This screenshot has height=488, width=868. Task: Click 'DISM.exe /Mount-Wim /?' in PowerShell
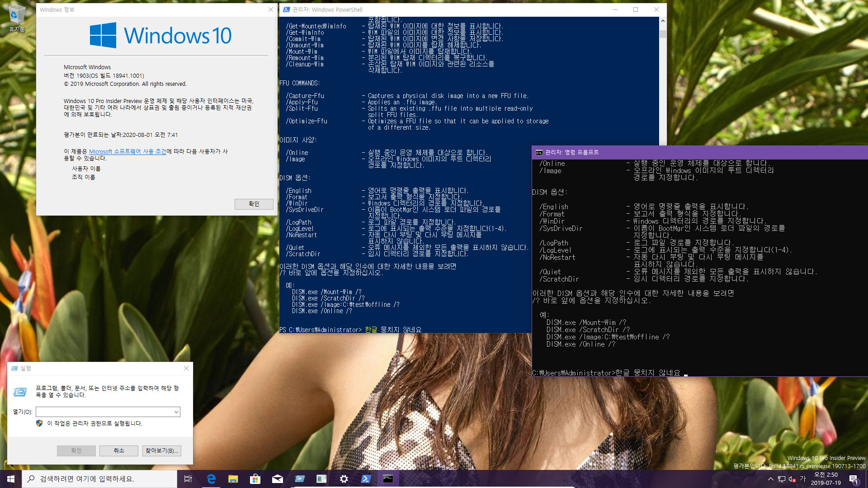point(326,292)
